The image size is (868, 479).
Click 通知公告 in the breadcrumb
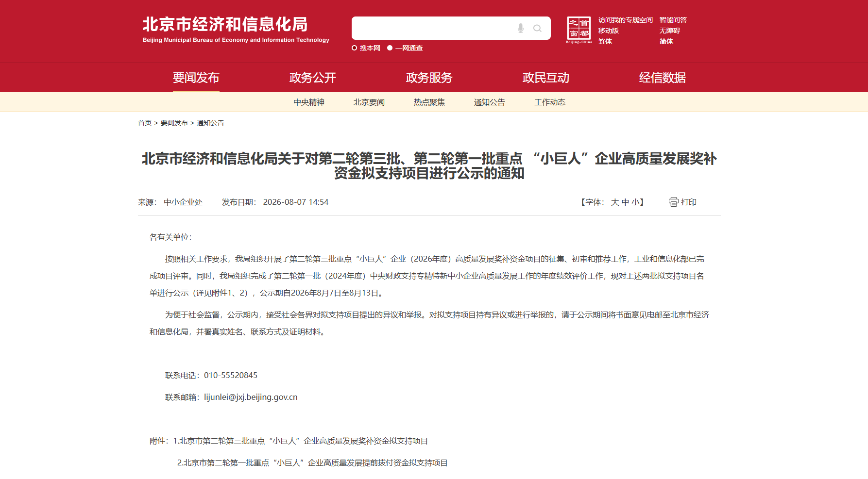(210, 123)
